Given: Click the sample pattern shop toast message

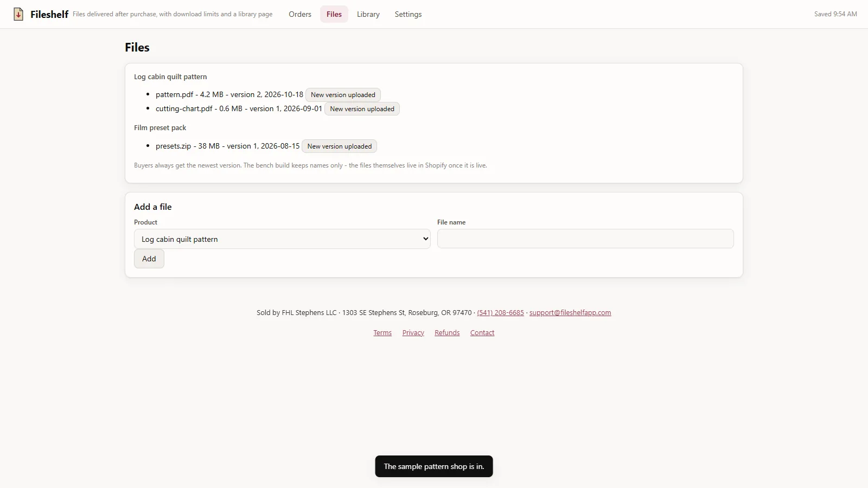Looking at the screenshot, I should coord(434,466).
